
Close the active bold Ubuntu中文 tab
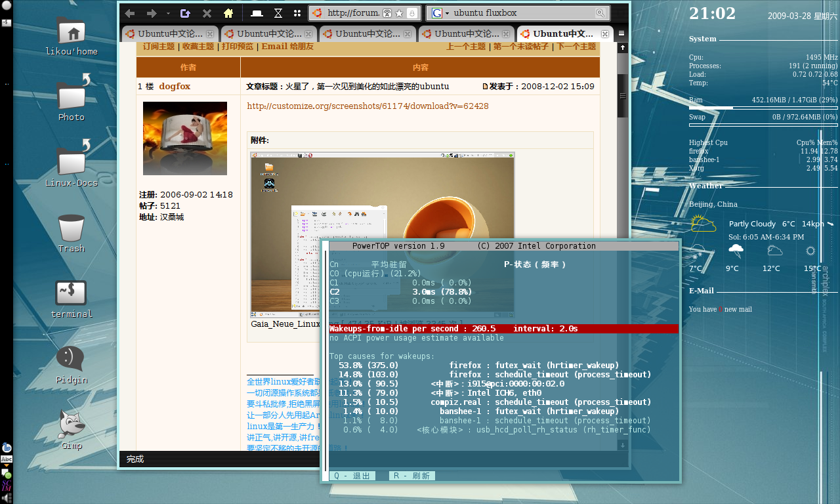[x=605, y=34]
